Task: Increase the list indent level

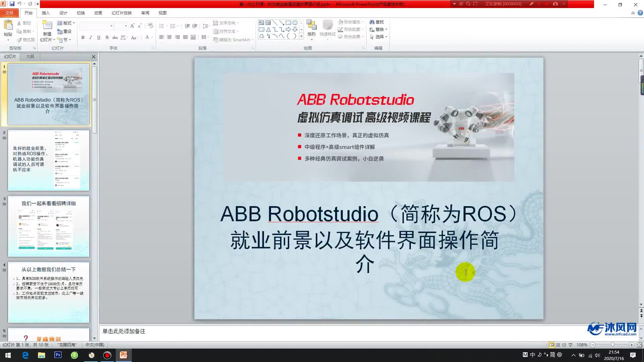Action: [195, 26]
